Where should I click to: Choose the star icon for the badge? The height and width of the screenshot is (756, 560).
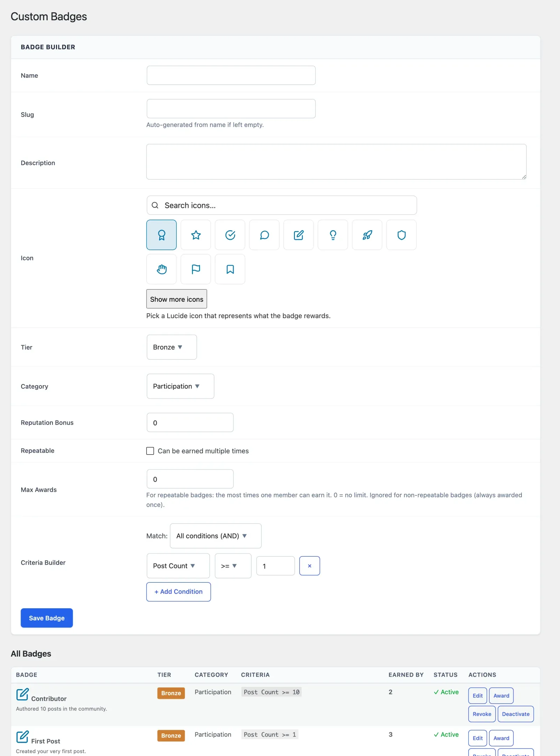pos(196,235)
